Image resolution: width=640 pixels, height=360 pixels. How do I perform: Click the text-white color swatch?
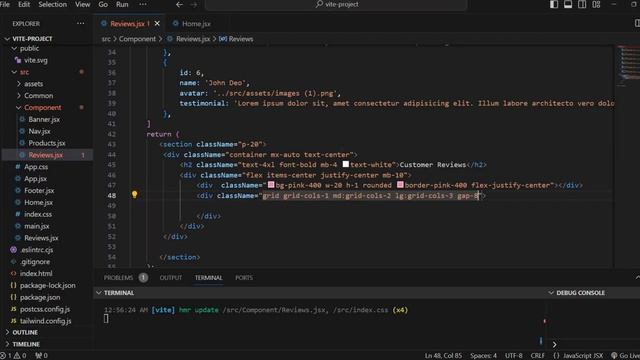click(x=346, y=164)
